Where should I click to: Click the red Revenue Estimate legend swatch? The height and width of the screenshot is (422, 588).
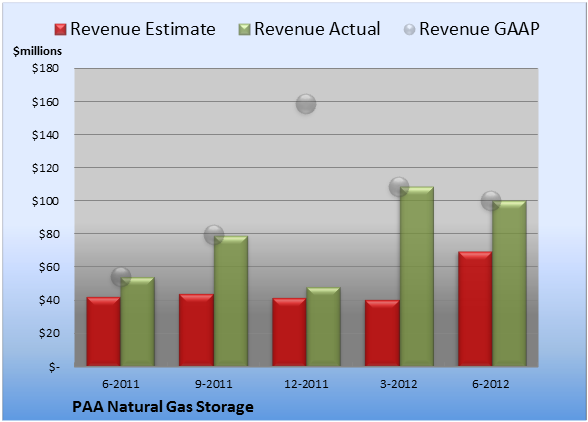click(60, 30)
